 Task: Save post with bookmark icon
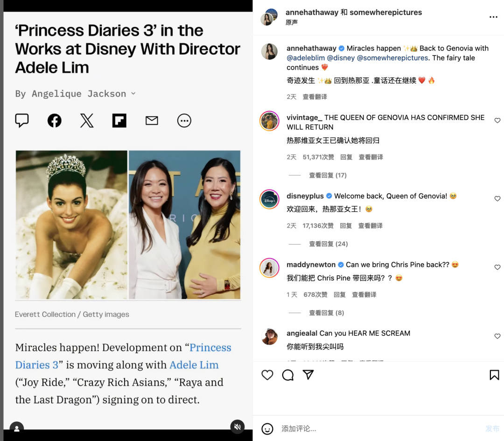[x=494, y=375]
